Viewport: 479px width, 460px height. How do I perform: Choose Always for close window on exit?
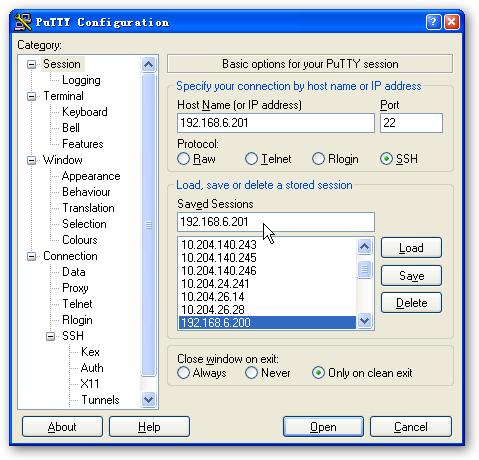coord(183,373)
